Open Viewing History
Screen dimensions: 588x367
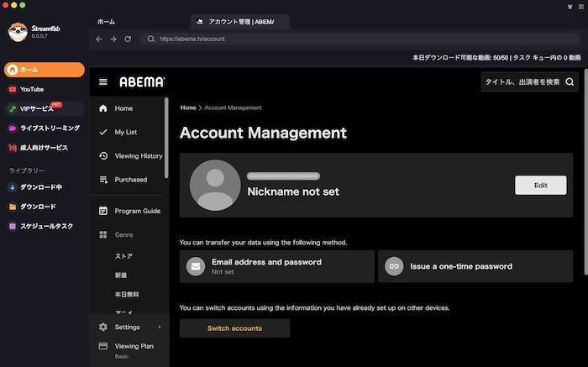tap(128, 155)
